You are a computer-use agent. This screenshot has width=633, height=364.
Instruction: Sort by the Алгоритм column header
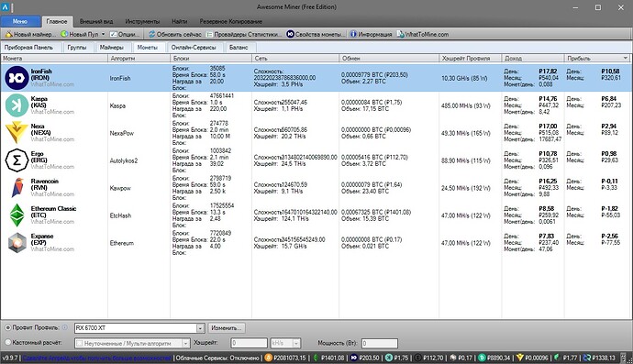tap(139, 58)
